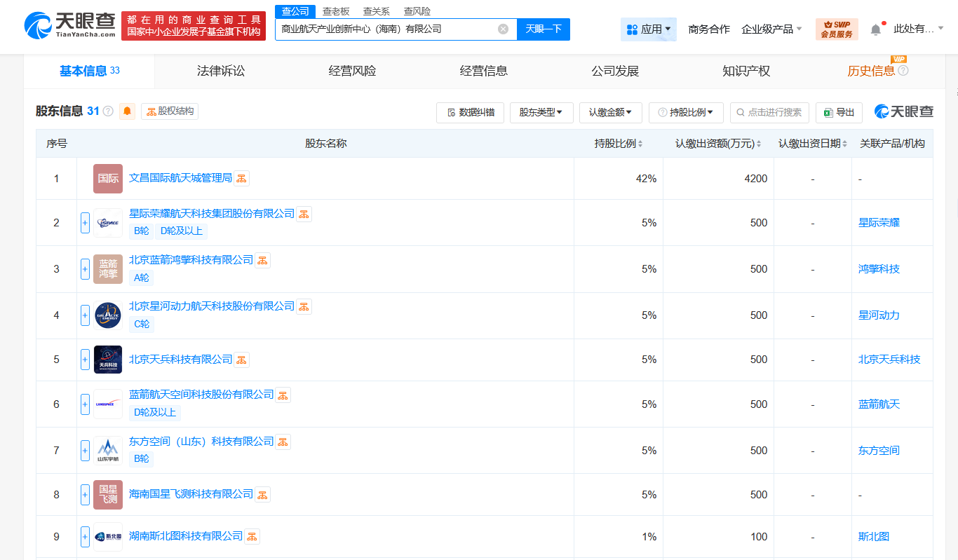The height and width of the screenshot is (560, 958).
Task: Expand row 7 东方空间 with plus button
Action: [x=85, y=451]
